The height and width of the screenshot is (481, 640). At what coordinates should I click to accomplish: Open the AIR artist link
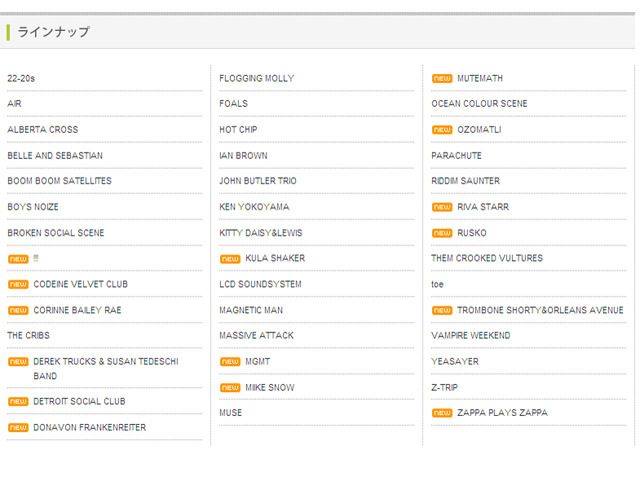click(14, 104)
